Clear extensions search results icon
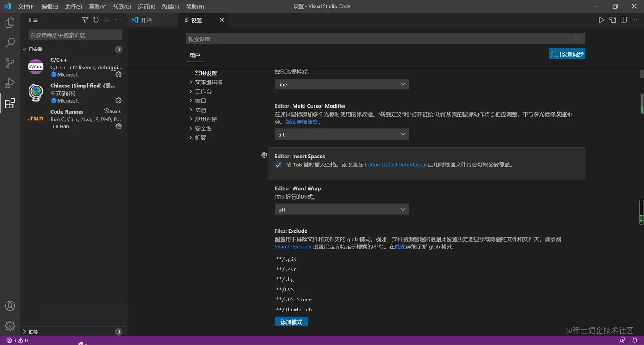The height and width of the screenshot is (345, 644). click(x=107, y=20)
